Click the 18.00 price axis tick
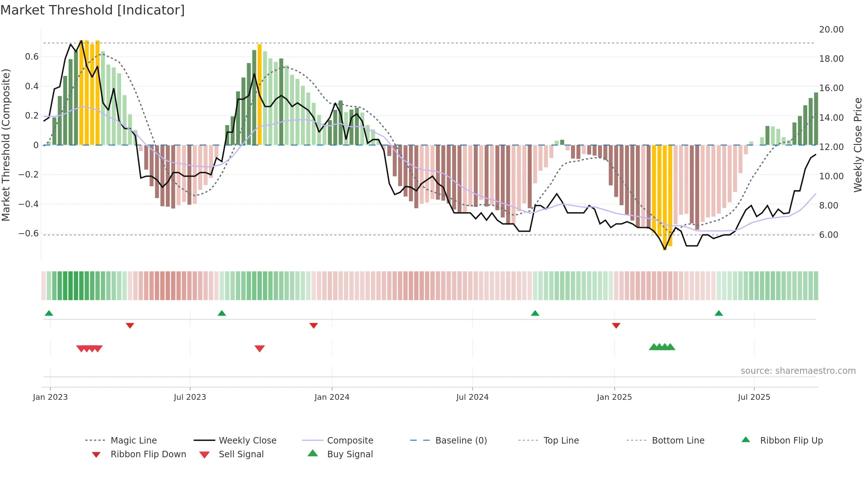868x488 pixels. tap(831, 59)
